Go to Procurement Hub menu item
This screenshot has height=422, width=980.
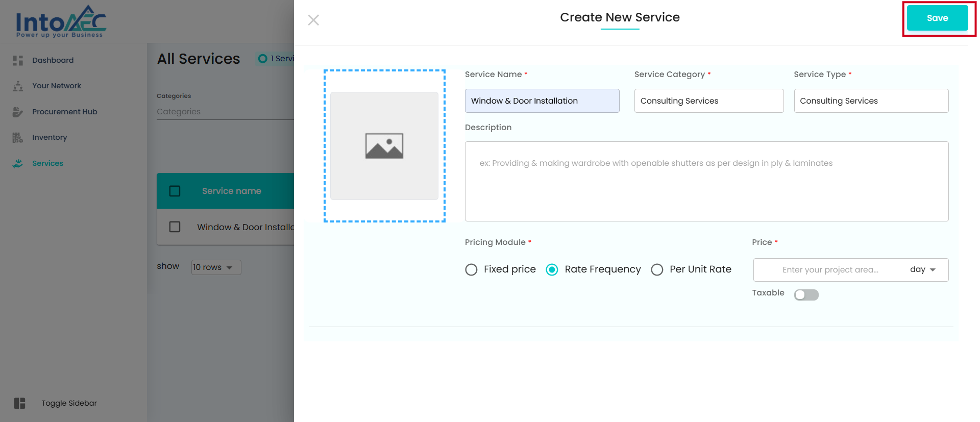(64, 112)
